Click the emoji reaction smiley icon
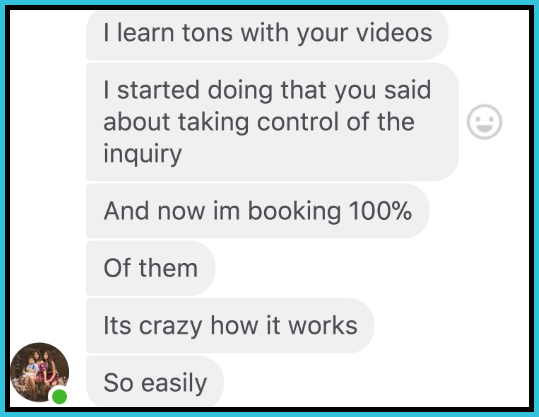 [x=484, y=122]
